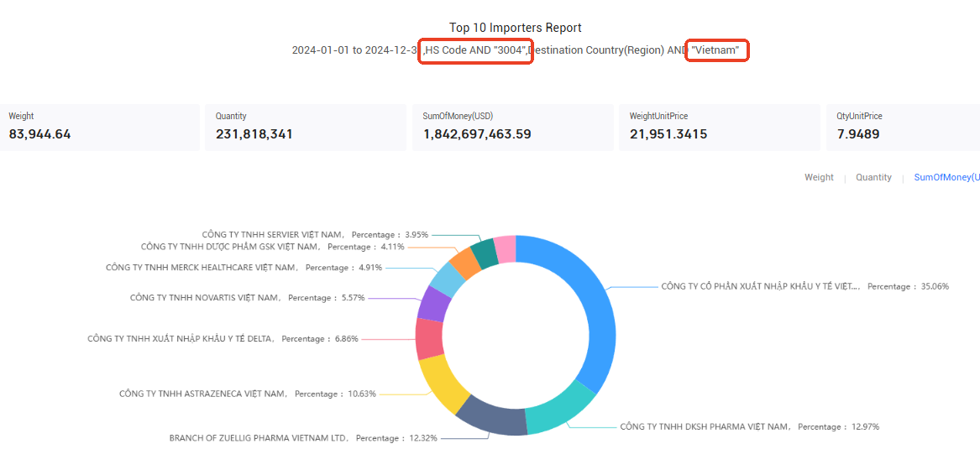Click the orange GSK donut segment
Viewport: 980px width, 470px height.
pyautogui.click(x=465, y=264)
